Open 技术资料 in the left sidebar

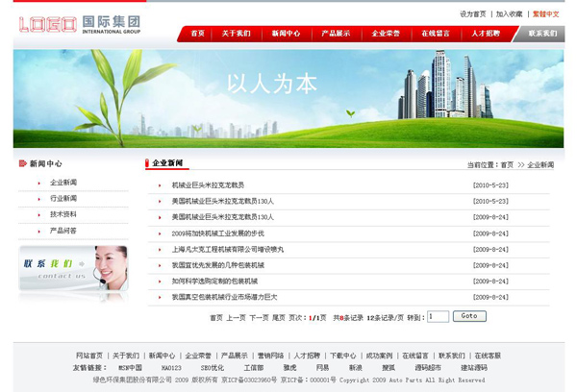63,214
